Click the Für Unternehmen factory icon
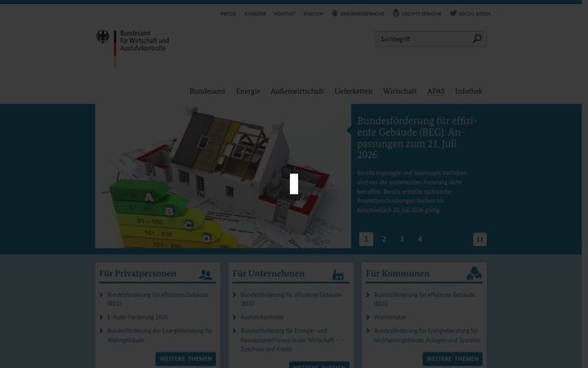588x368 pixels. (338, 275)
